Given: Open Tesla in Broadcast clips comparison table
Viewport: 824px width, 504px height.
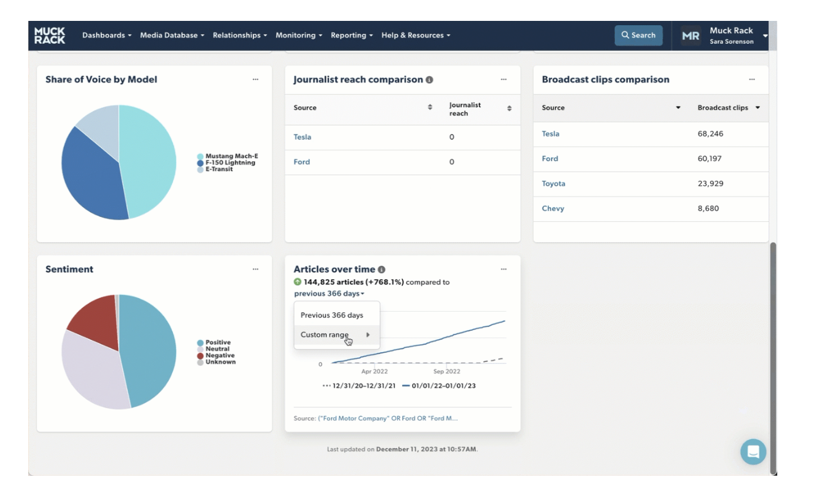Looking at the screenshot, I should pos(550,134).
